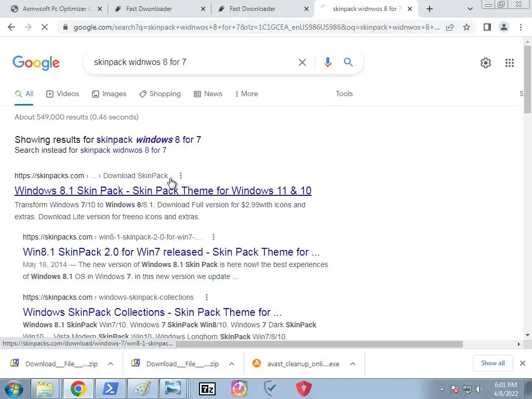
Task: Open the Google apps grid
Action: [x=509, y=63]
